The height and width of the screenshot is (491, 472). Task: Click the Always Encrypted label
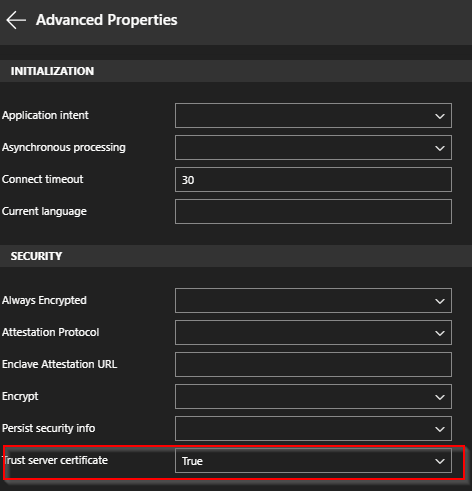pyautogui.click(x=44, y=300)
